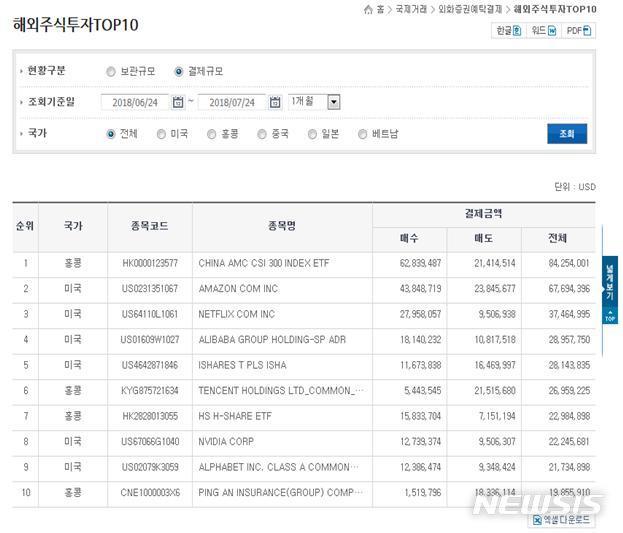Click the 결제금액 group header
623x533 pixels.
484,214
